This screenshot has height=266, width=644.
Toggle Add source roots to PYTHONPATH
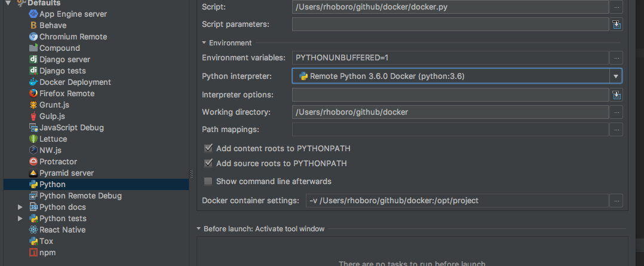point(208,163)
